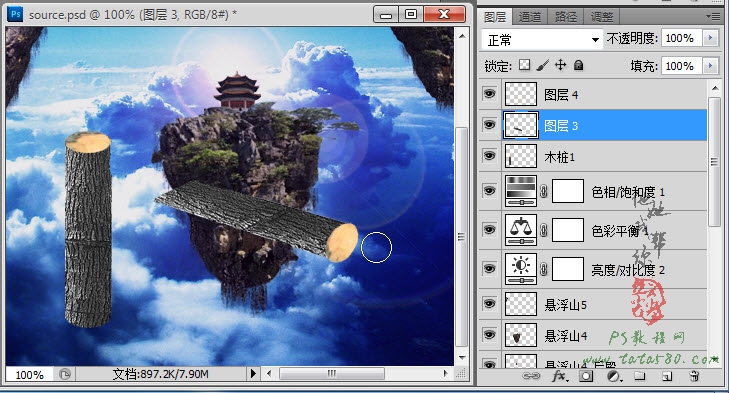Image resolution: width=729 pixels, height=393 pixels.
Task: Click Hue/Saturation adjustment icon thumbnail
Action: tap(521, 191)
